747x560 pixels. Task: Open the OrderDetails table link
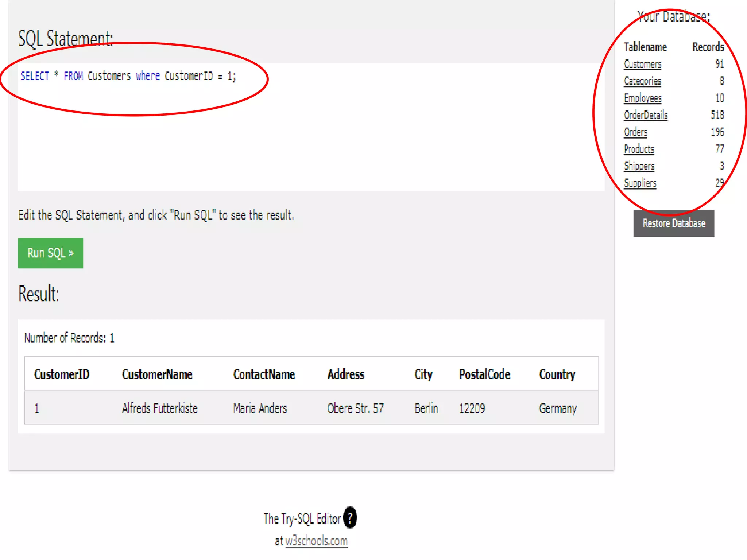coord(645,115)
